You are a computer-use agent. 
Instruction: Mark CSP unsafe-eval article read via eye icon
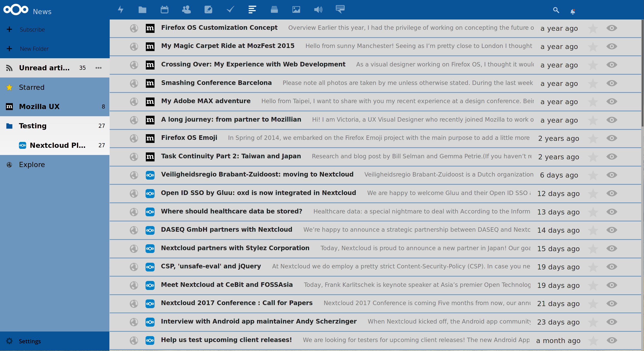click(612, 267)
